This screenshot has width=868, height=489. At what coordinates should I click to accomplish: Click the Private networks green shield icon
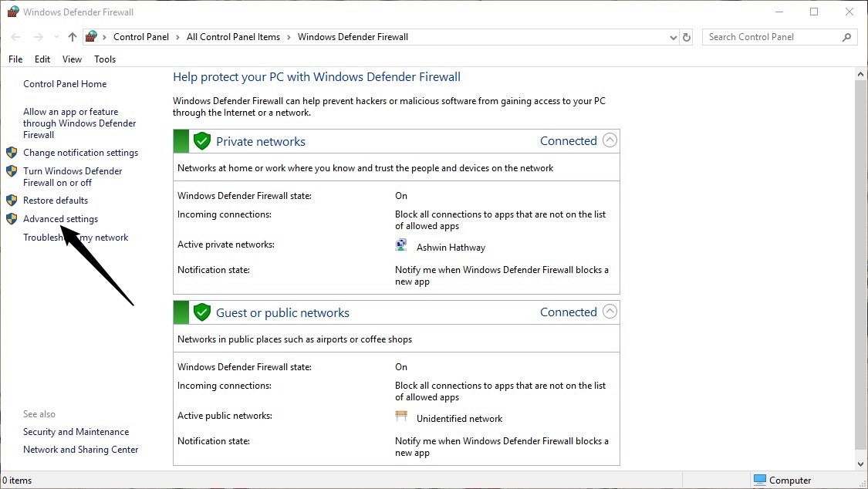(202, 141)
